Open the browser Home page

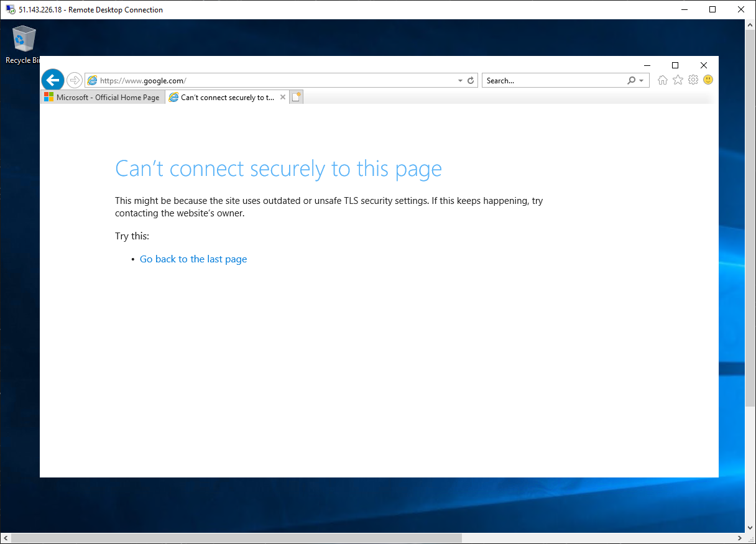click(x=662, y=80)
